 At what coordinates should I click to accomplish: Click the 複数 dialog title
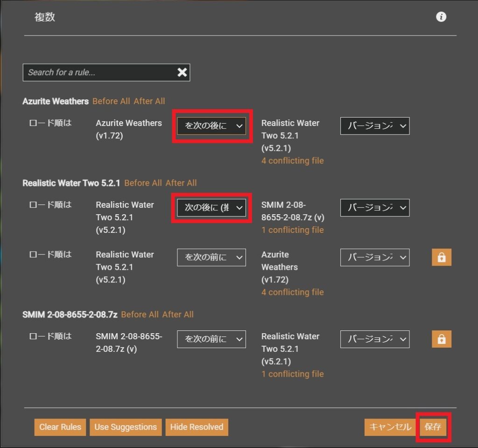44,17
